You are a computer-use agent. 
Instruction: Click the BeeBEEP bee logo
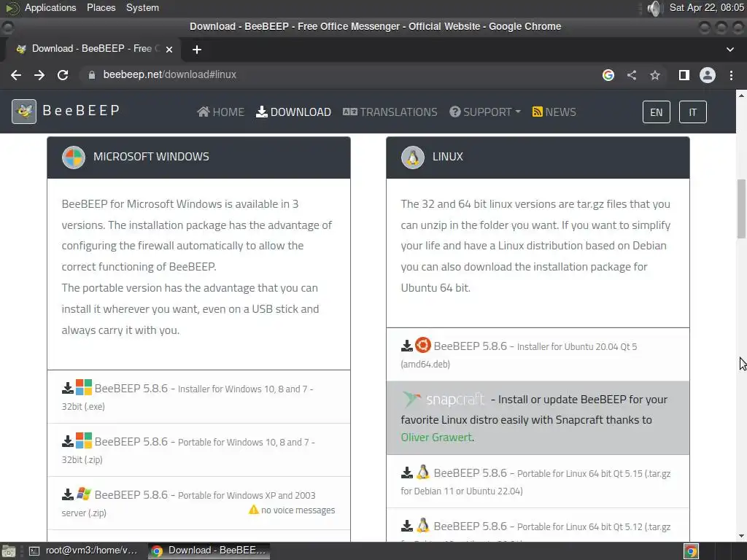tap(24, 112)
